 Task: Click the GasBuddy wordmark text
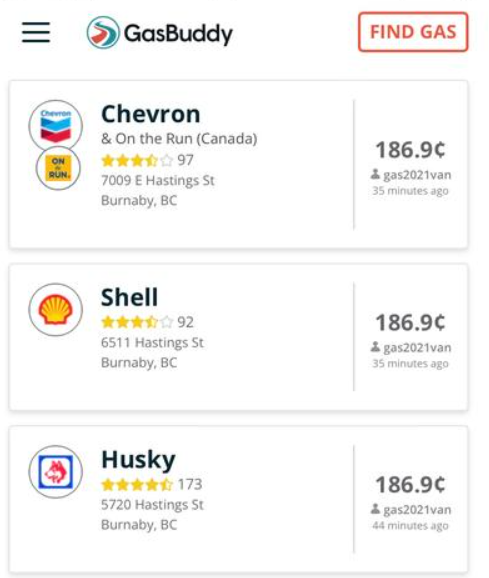click(178, 34)
